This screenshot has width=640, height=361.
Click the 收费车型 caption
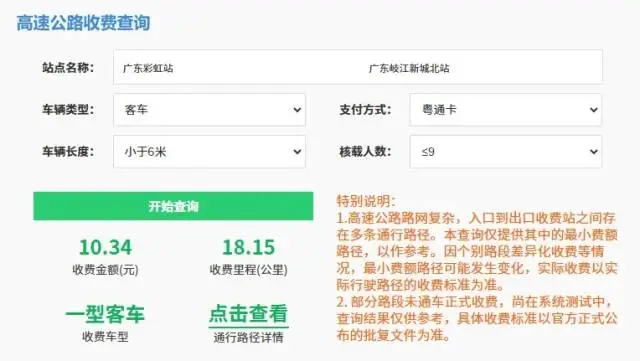tap(105, 337)
